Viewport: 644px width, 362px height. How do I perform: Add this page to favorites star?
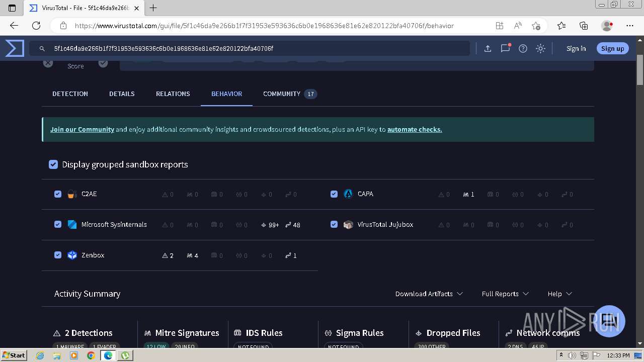[536, 25]
